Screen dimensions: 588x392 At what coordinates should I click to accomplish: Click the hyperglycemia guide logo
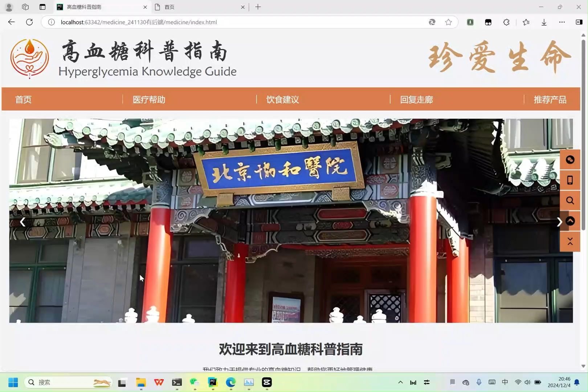(x=29, y=58)
